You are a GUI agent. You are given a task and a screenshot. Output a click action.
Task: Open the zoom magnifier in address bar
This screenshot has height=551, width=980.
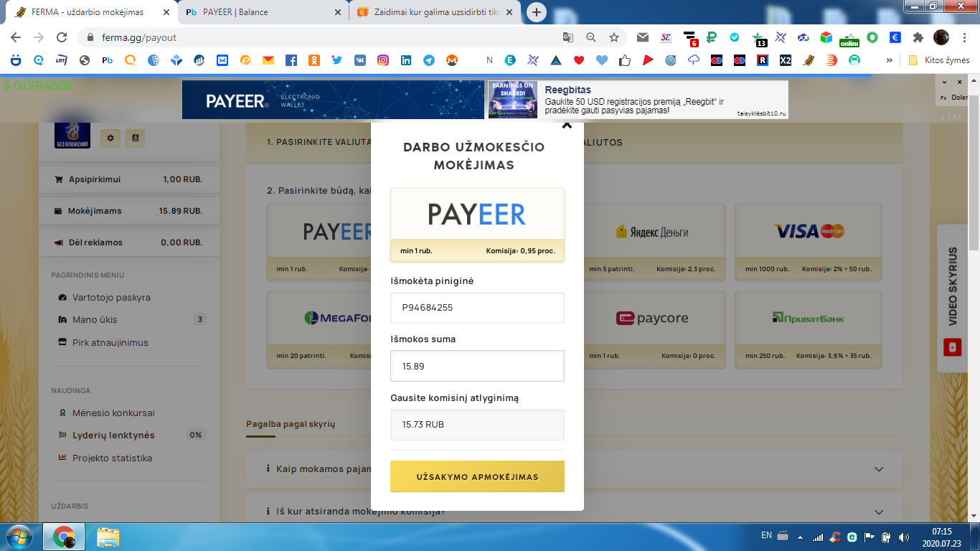590,37
